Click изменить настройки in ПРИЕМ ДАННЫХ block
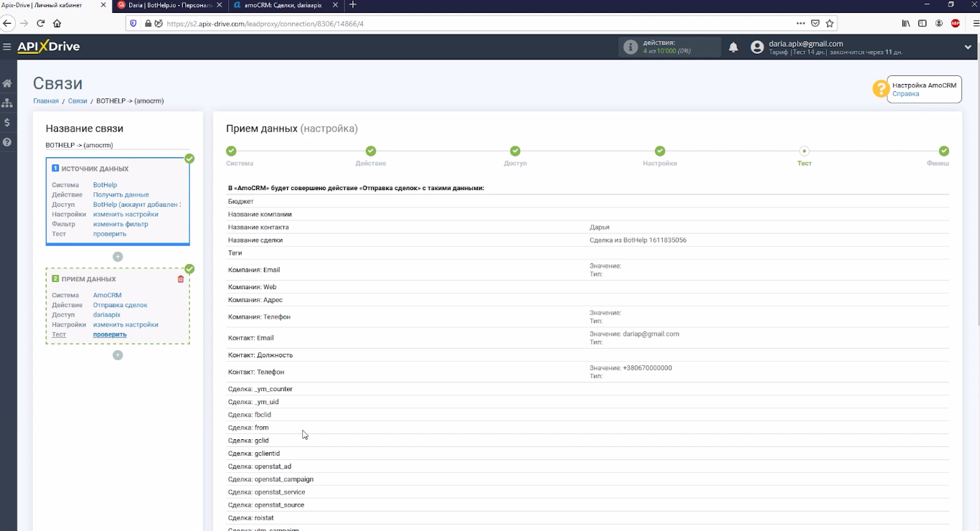 click(x=126, y=325)
